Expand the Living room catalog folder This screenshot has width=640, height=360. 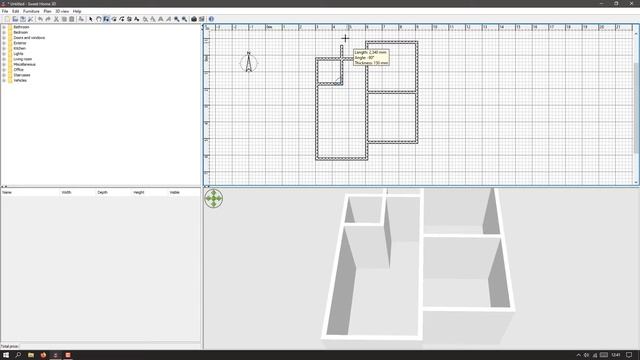coord(4,59)
